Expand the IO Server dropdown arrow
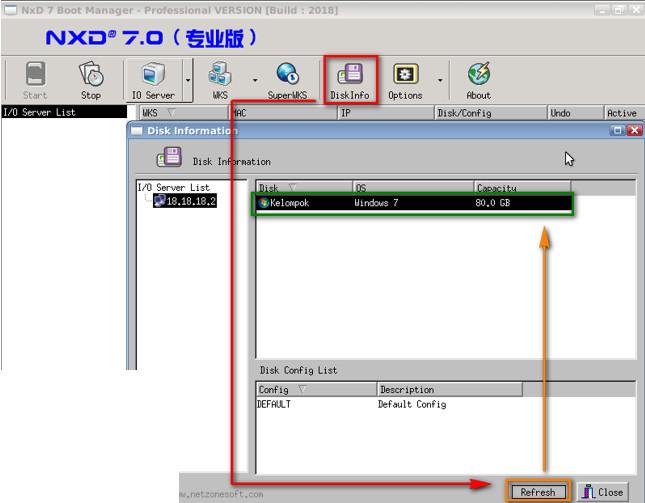This screenshot has width=645, height=503. [x=188, y=80]
